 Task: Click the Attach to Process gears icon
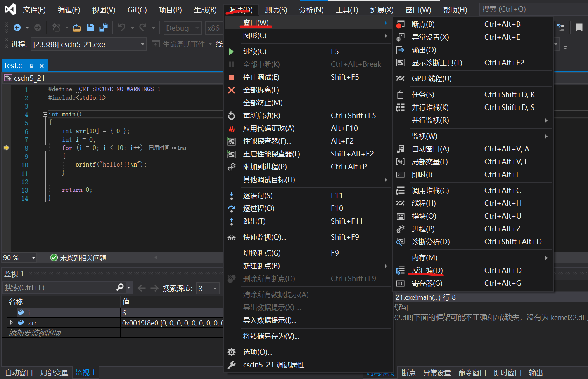pyautogui.click(x=231, y=167)
